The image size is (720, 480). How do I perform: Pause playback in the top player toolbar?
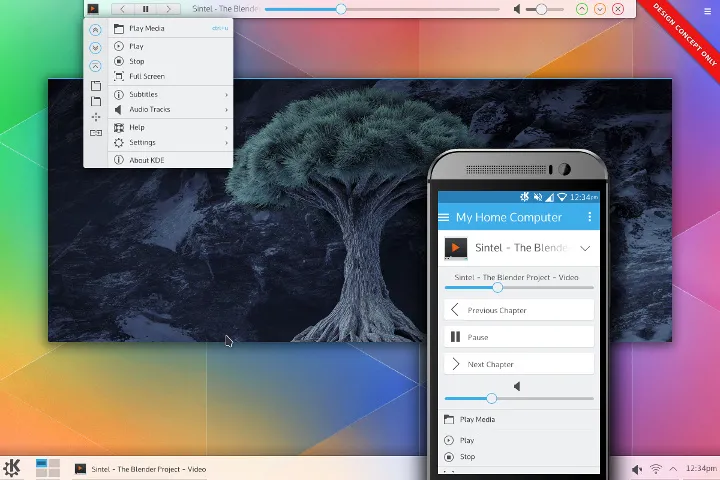click(x=146, y=9)
